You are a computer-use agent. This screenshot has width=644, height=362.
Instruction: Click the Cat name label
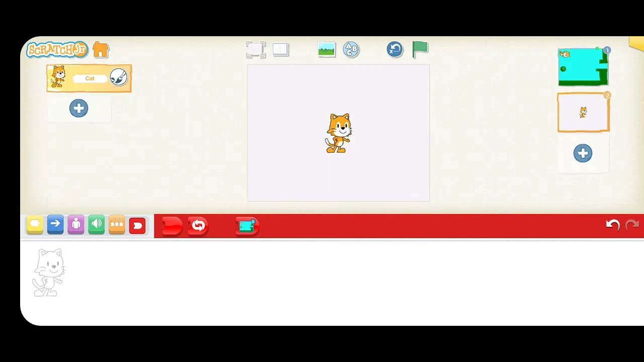(x=90, y=78)
